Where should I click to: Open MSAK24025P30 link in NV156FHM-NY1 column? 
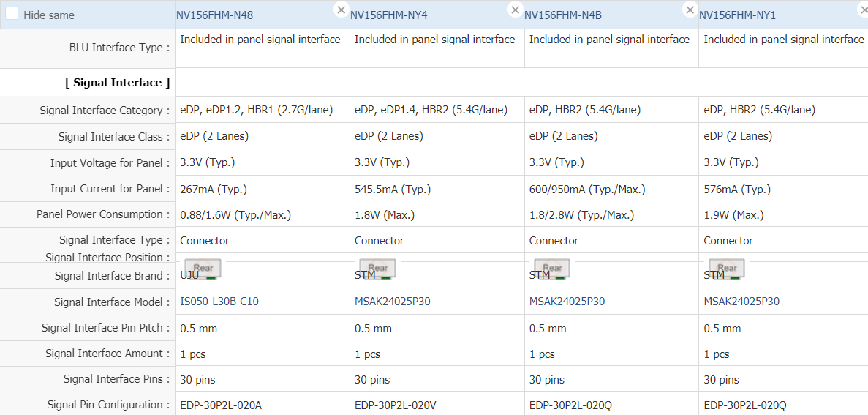pos(741,302)
